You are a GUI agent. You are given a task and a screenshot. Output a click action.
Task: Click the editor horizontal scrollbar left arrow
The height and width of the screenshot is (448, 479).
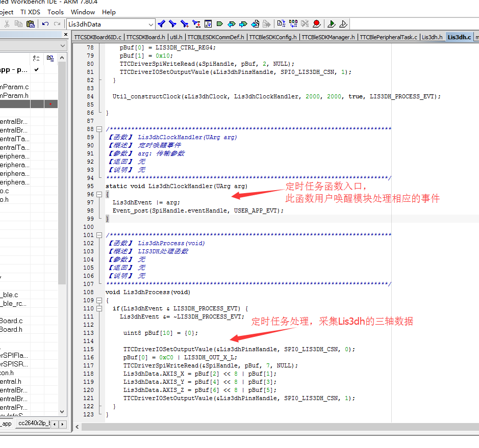point(78,427)
